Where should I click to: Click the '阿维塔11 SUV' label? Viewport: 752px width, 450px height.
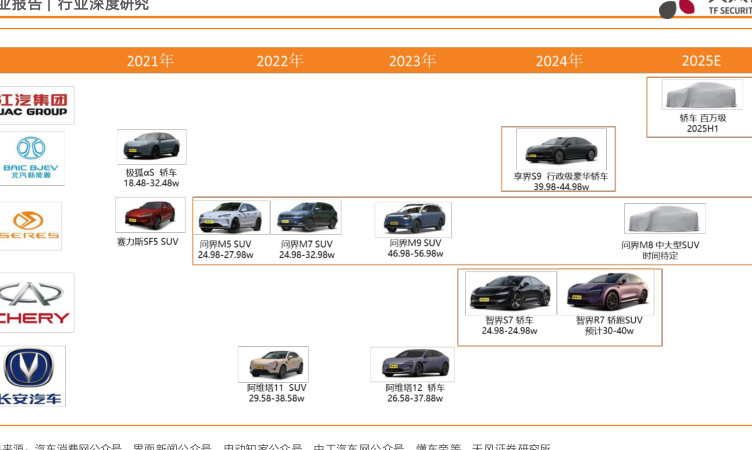pos(276,388)
